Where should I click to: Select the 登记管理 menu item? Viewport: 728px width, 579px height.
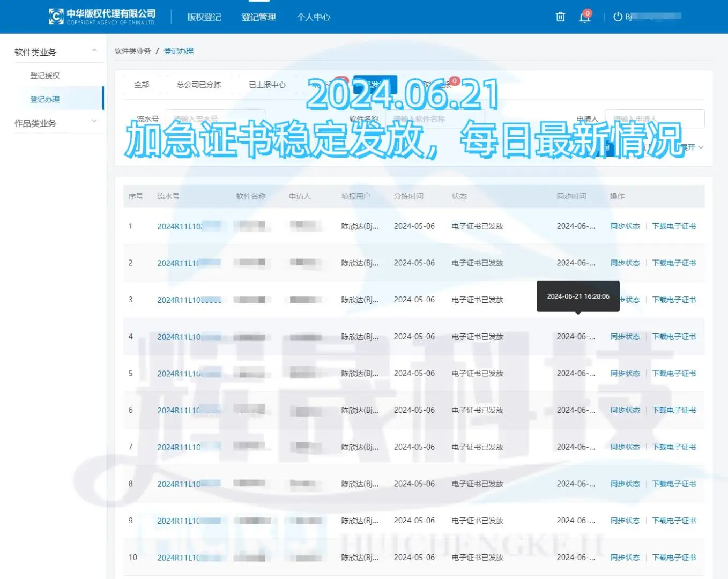(x=258, y=17)
